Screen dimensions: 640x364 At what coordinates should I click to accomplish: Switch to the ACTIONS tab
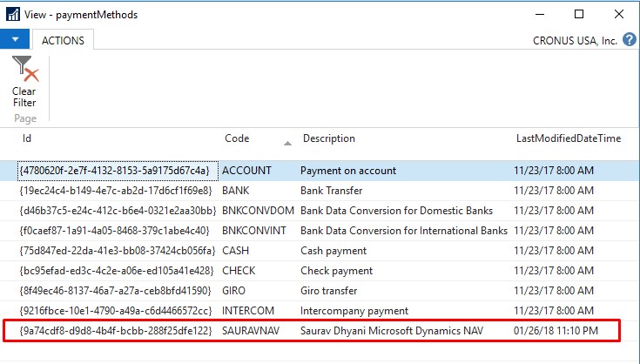[63, 40]
